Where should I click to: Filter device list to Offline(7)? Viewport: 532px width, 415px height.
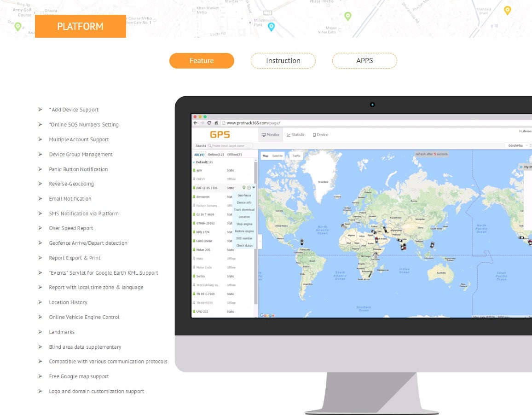tap(234, 155)
